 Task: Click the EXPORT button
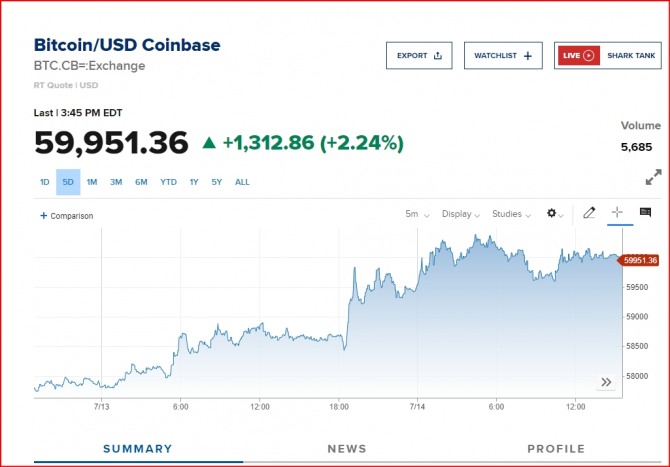418,56
